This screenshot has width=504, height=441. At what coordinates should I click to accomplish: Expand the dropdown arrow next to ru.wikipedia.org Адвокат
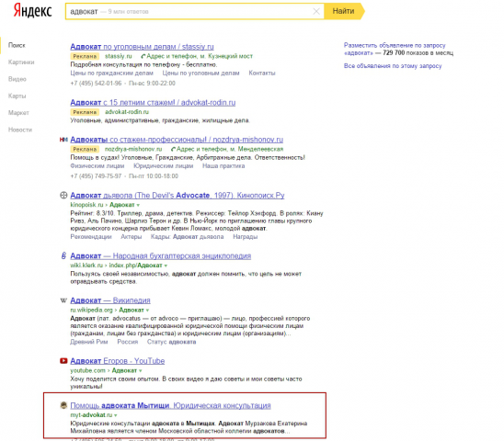(147, 311)
